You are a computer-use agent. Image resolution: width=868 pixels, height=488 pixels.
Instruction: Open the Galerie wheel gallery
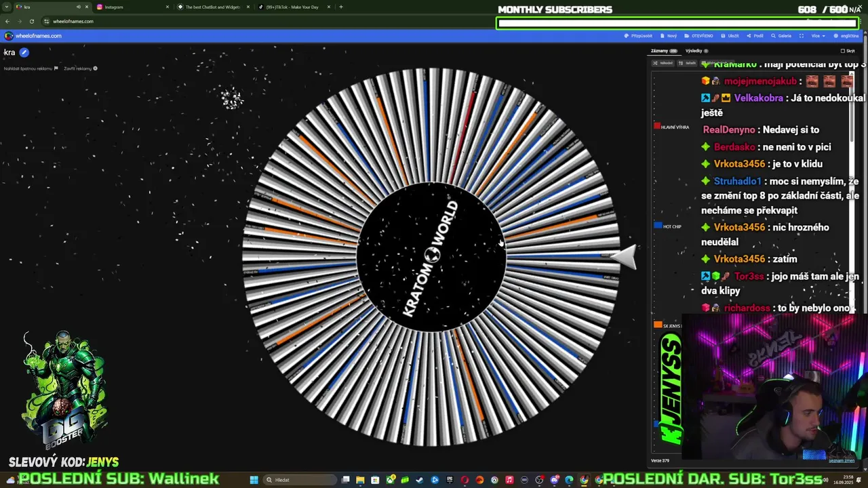click(781, 36)
